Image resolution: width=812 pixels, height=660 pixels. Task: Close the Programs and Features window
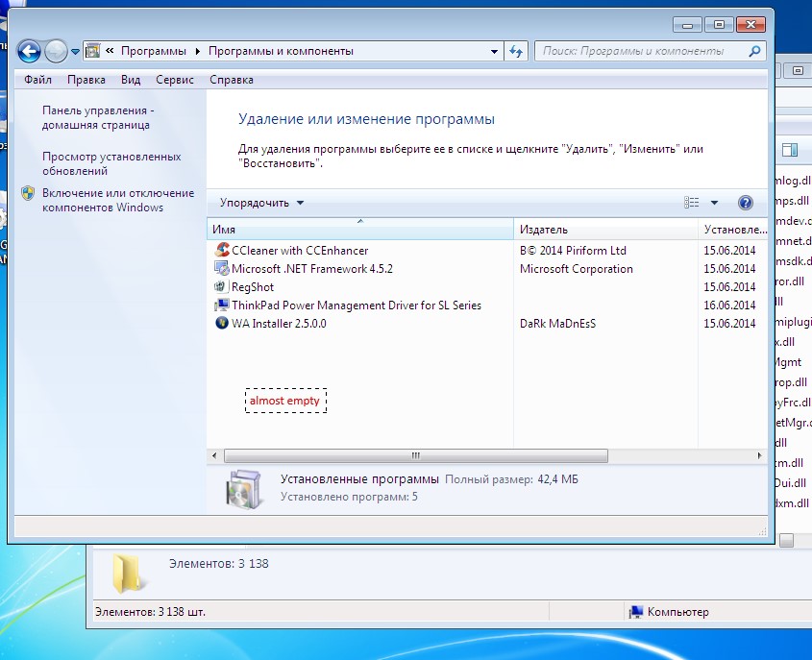pyautogui.click(x=750, y=24)
